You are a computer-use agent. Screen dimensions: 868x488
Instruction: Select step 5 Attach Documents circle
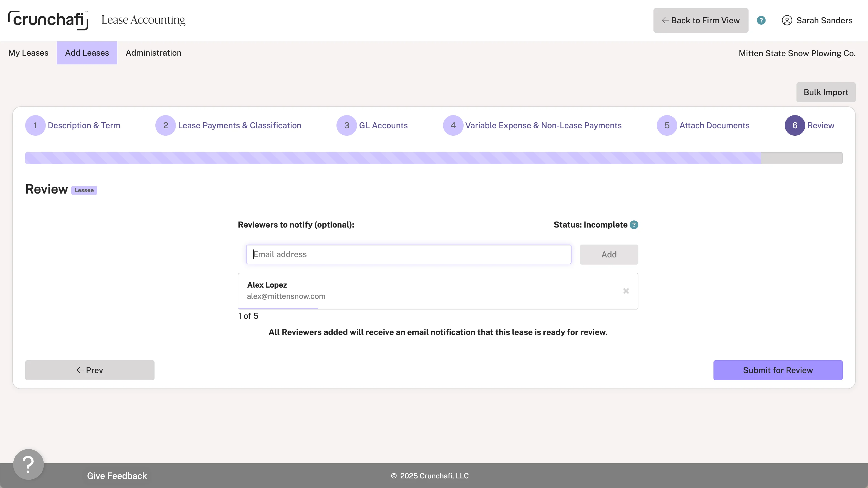667,126
